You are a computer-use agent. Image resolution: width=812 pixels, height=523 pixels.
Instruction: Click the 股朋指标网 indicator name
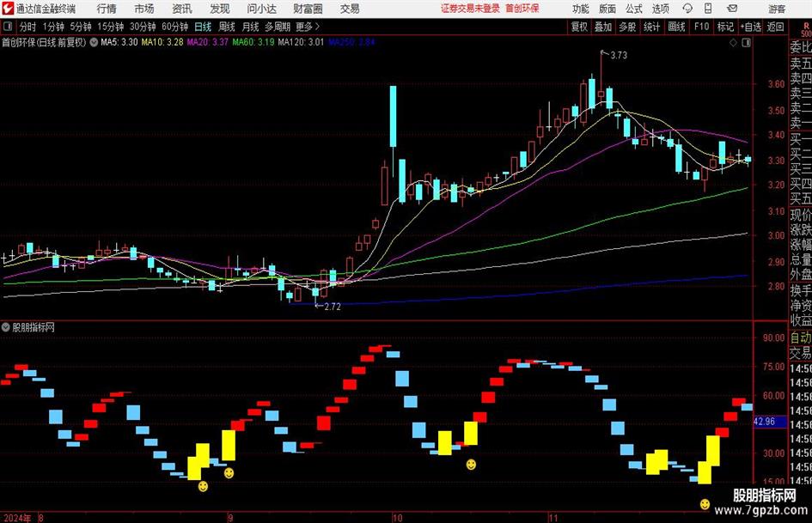pos(34,327)
